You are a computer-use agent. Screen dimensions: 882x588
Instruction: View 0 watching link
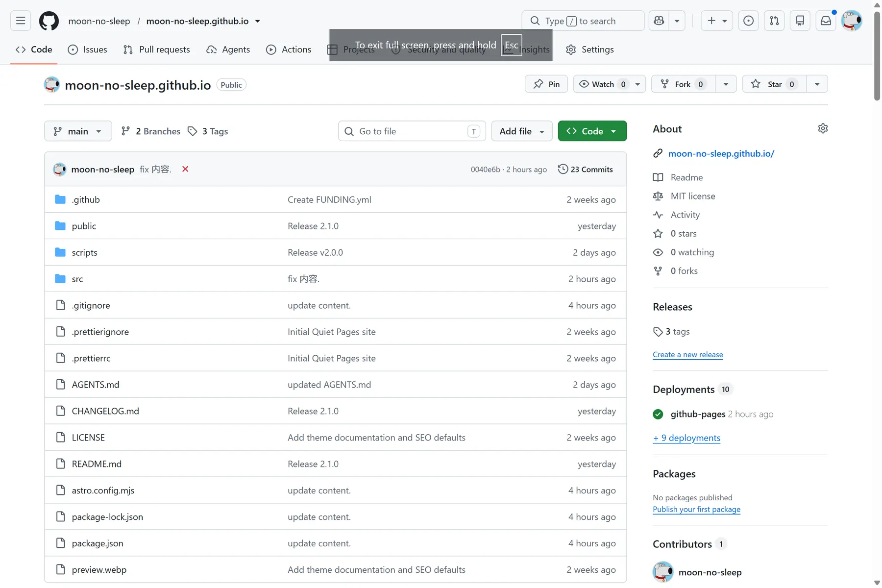tap(692, 252)
